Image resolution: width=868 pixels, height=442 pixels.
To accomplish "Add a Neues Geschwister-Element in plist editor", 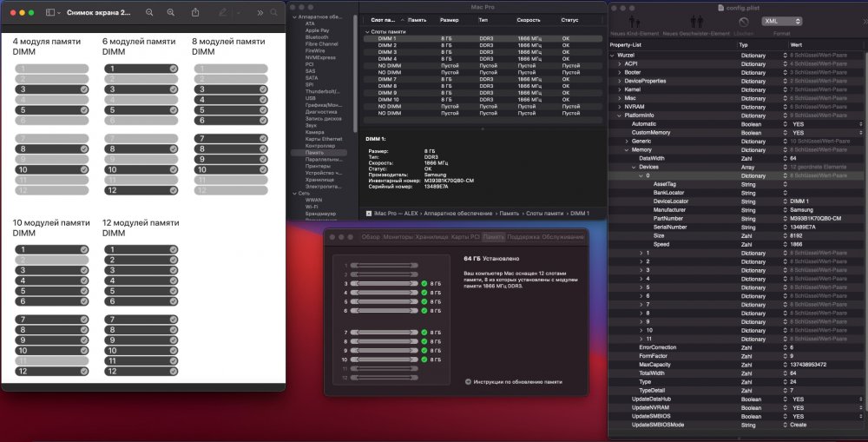I will tap(696, 23).
